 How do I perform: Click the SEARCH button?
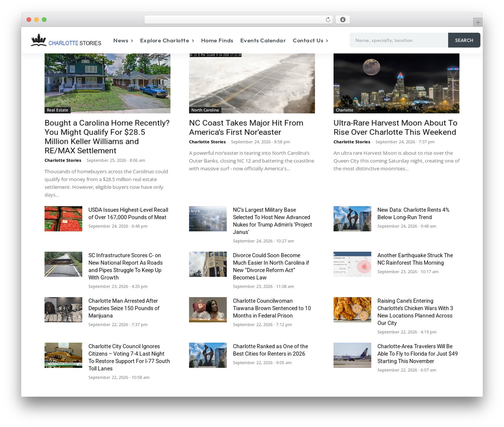[464, 40]
